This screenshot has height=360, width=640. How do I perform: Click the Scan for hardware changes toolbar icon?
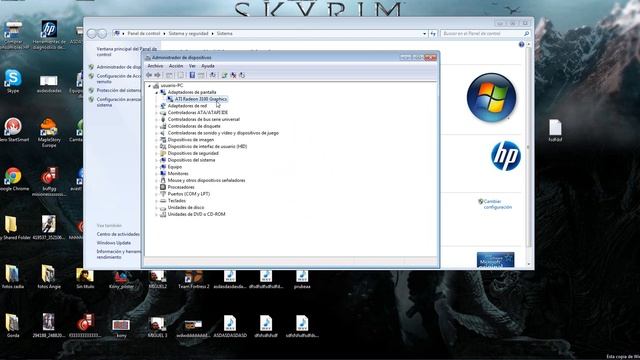(x=213, y=75)
